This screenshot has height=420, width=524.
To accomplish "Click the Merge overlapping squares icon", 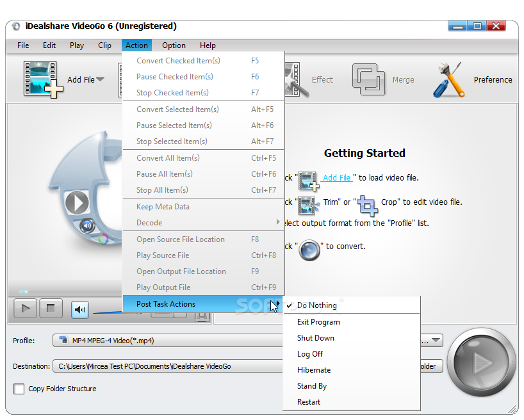I will [368, 79].
